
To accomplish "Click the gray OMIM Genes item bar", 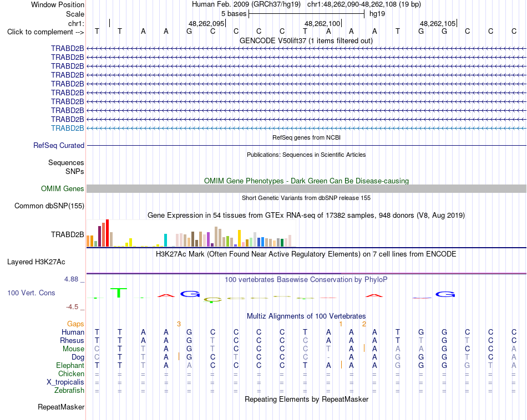I will [x=307, y=189].
